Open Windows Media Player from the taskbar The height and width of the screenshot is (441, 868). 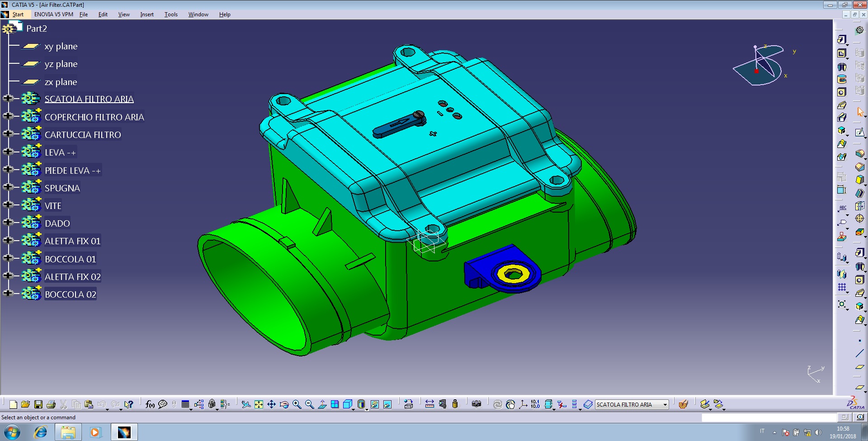[x=95, y=432]
